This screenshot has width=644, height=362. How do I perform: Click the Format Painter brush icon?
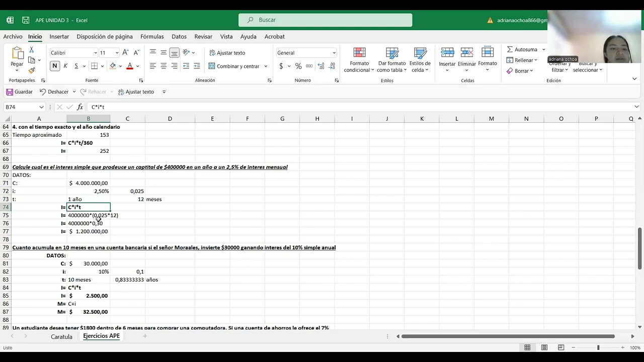(x=32, y=70)
